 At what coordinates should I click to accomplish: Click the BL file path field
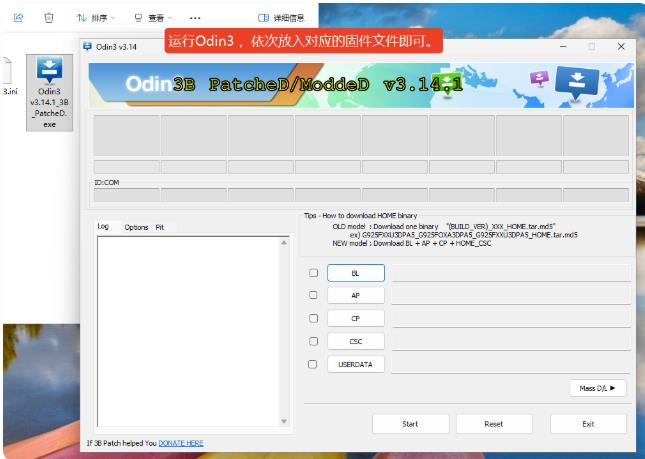[511, 273]
